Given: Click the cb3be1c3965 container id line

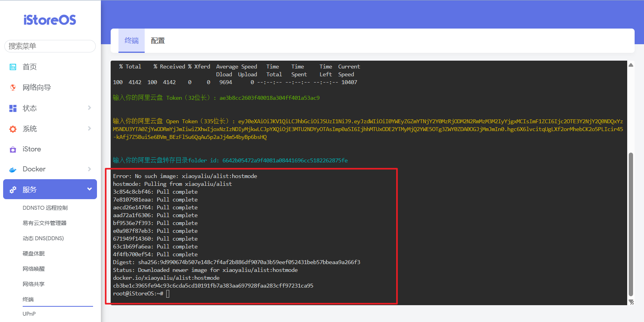Looking at the screenshot, I should tap(213, 286).
